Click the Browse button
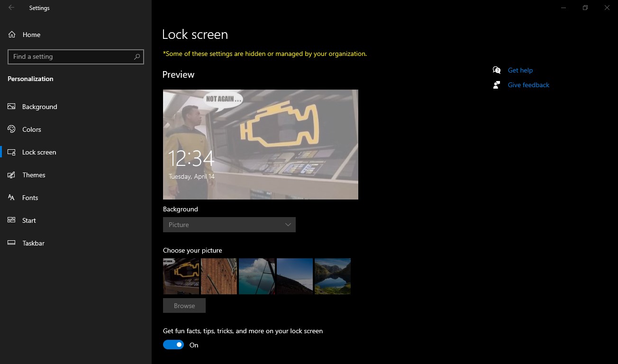 (184, 306)
